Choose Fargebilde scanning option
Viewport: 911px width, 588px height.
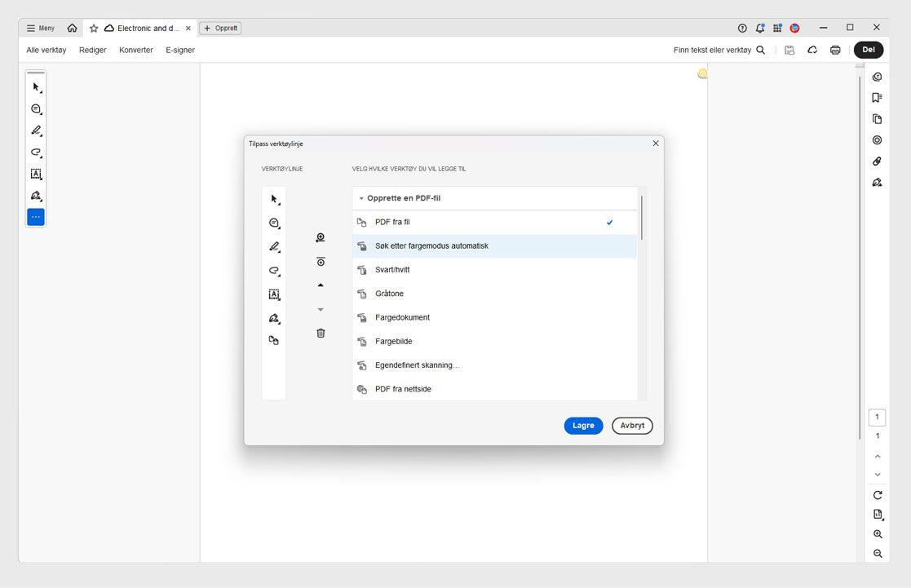click(494, 341)
